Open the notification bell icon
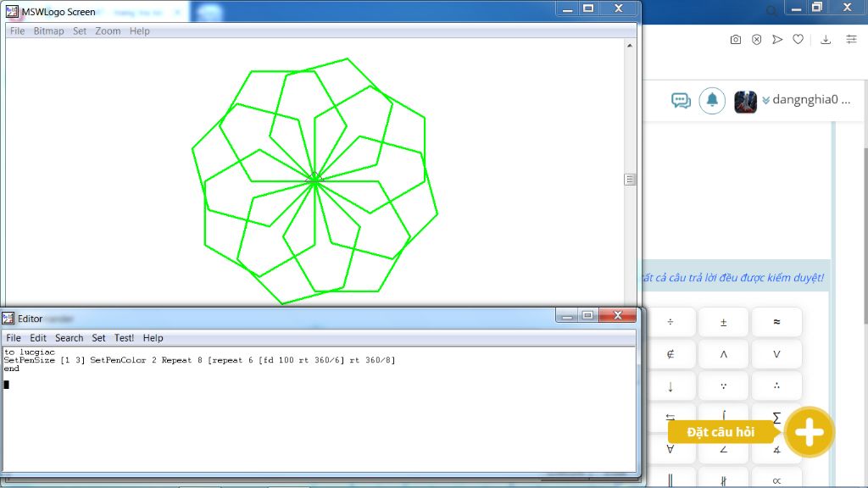868x488 pixels. pos(712,101)
